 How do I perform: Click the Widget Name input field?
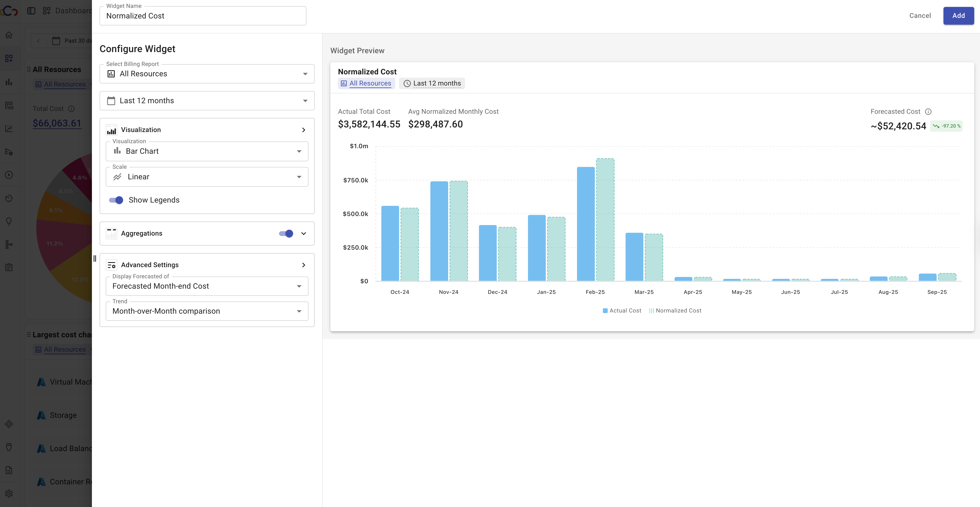[203, 16]
